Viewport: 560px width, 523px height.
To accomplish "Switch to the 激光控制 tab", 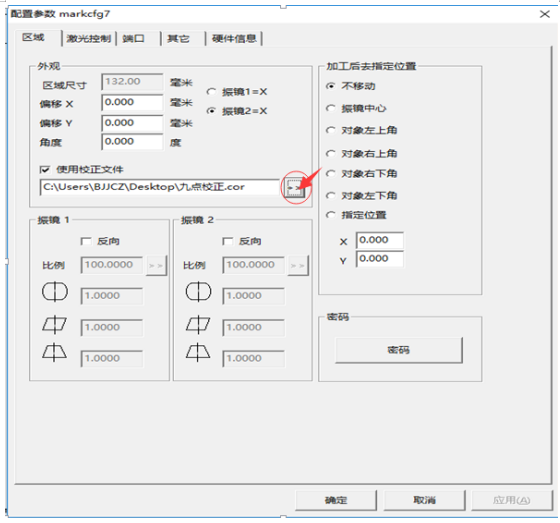I will point(89,38).
